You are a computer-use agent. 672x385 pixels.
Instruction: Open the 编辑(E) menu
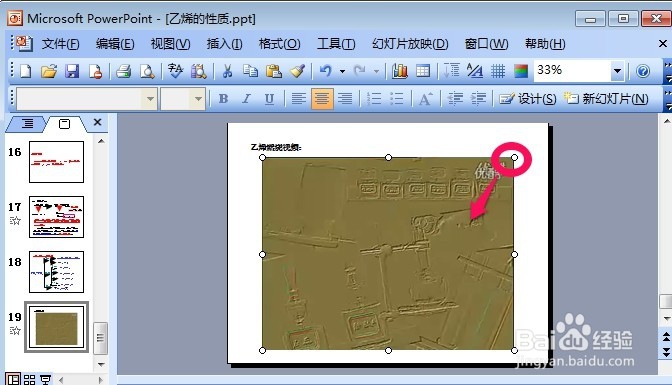(115, 44)
